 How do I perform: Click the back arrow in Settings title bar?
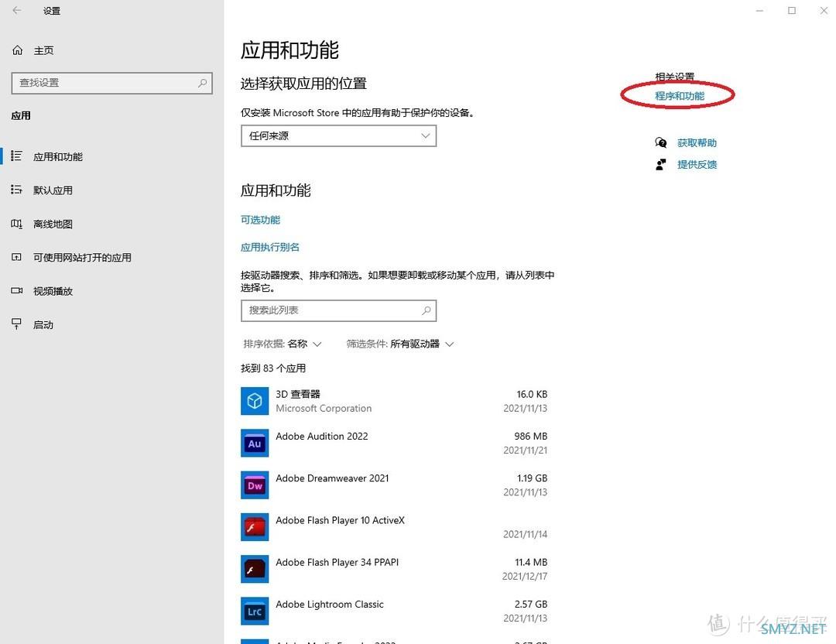click(17, 10)
